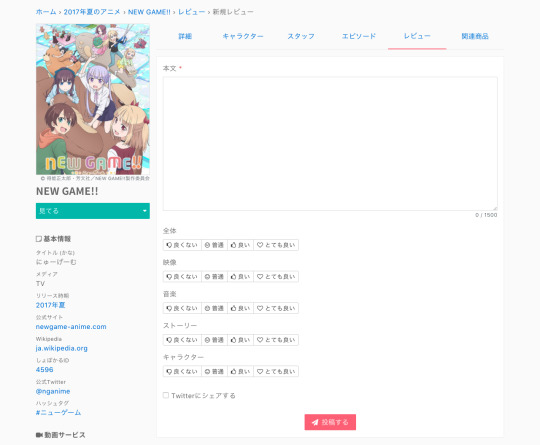Select 良い rating for キャラクター
The image size is (540, 445).
click(240, 371)
